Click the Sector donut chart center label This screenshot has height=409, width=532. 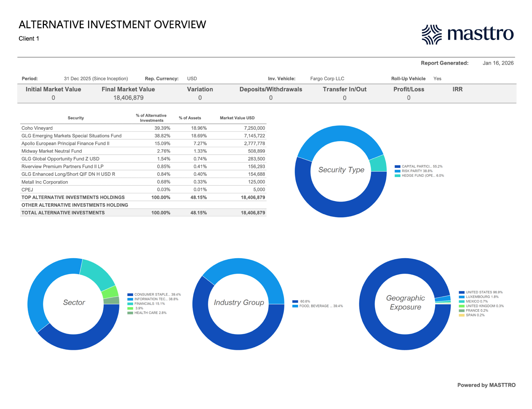coord(74,303)
